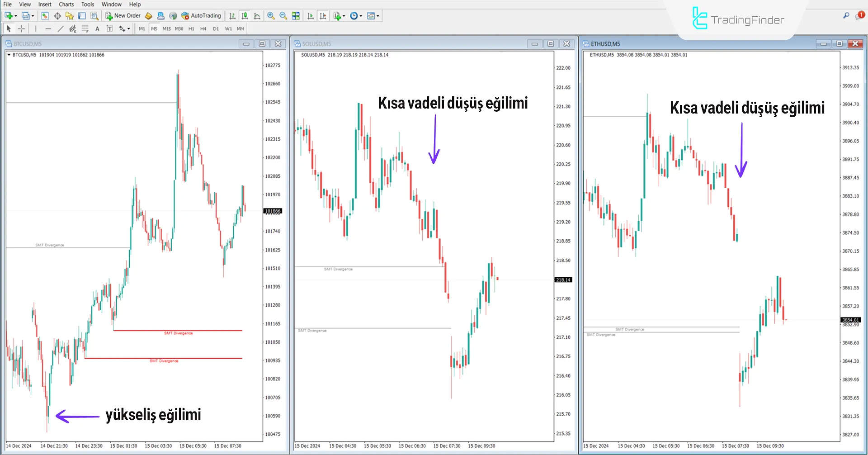868x455 pixels.
Task: Select the 218.14 price marker on SOLUSD
Action: [x=563, y=280]
